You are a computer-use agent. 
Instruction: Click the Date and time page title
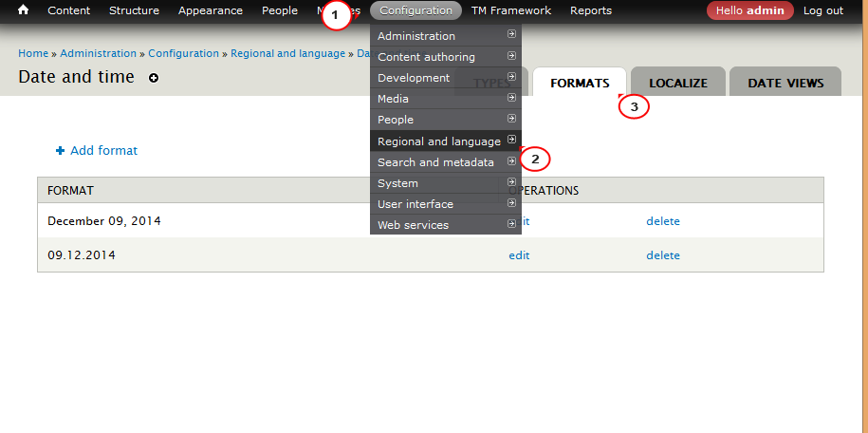click(x=76, y=77)
